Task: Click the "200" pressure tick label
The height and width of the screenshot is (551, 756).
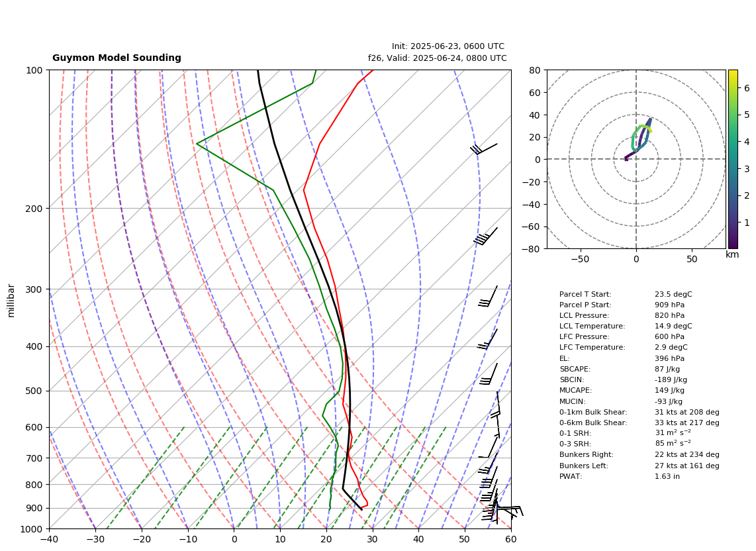Action: coord(36,209)
